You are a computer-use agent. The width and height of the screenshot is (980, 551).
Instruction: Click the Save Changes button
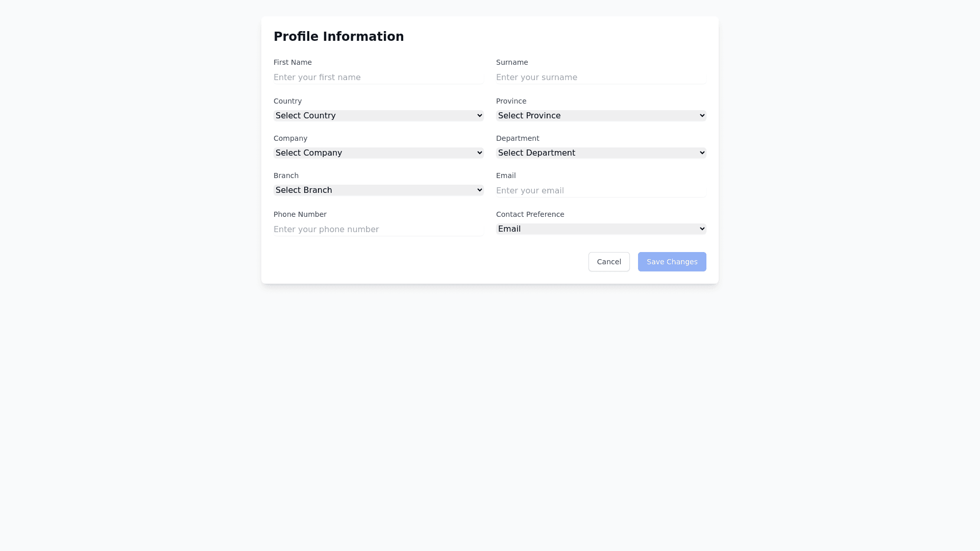coord(672,262)
